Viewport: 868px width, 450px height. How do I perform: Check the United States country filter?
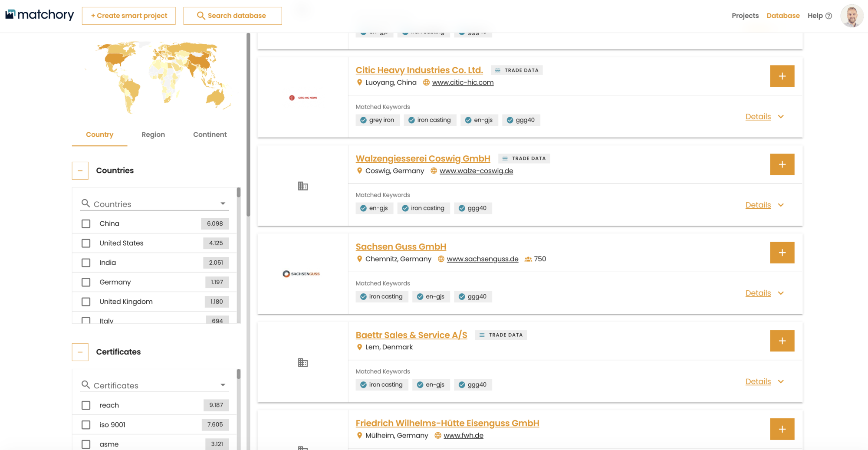86,243
